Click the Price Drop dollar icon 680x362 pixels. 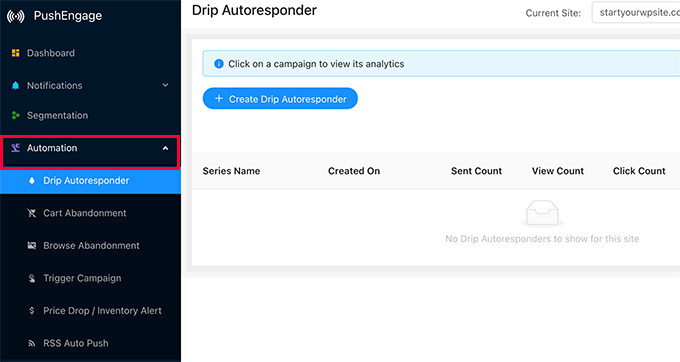coord(32,310)
